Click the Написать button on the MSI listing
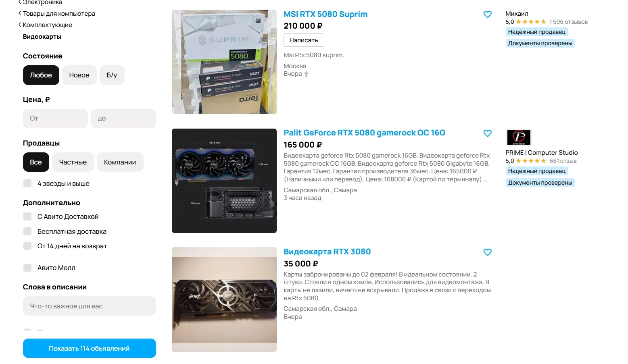Image resolution: width=628 pixels, height=364 pixels. (x=304, y=40)
